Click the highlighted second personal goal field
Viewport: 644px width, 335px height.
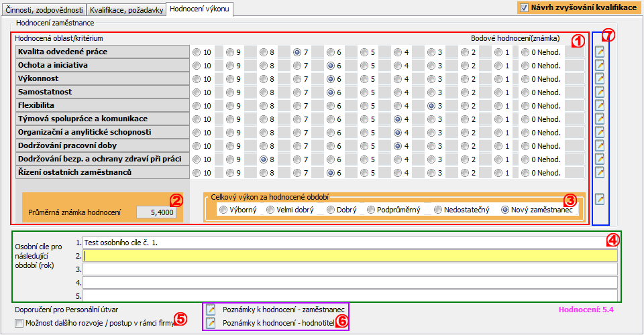pos(350,255)
